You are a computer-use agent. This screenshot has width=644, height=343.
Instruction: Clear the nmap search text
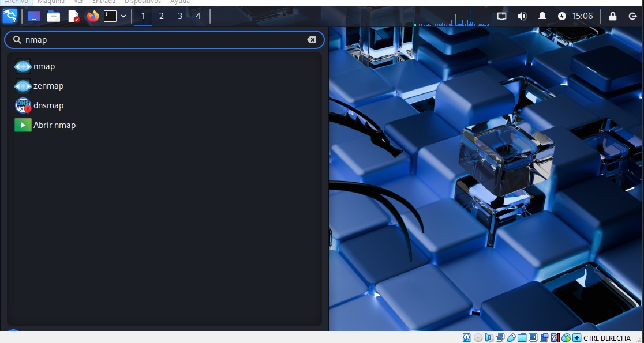(x=312, y=40)
